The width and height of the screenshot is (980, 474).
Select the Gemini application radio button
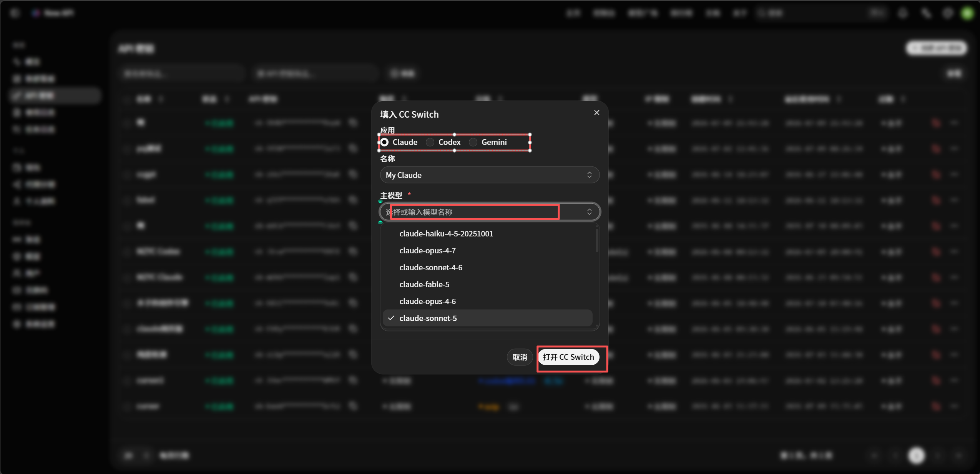(473, 142)
